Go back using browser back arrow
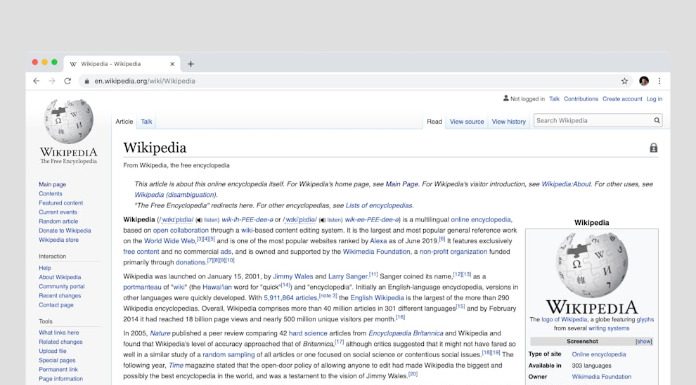The height and width of the screenshot is (385, 696). click(36, 81)
